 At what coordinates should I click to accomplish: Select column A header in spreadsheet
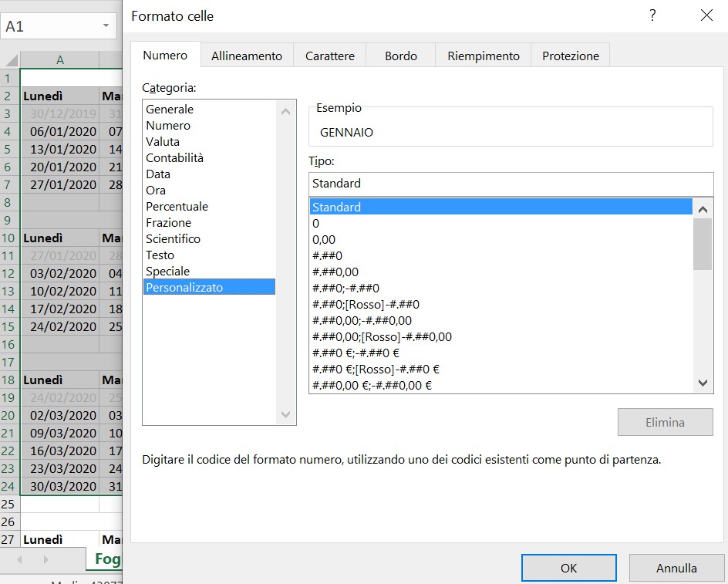pos(60,60)
